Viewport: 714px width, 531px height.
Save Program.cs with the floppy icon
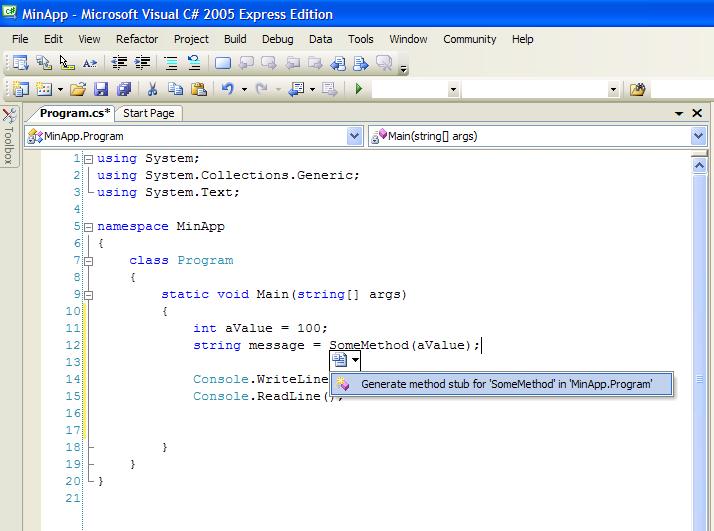click(x=101, y=89)
